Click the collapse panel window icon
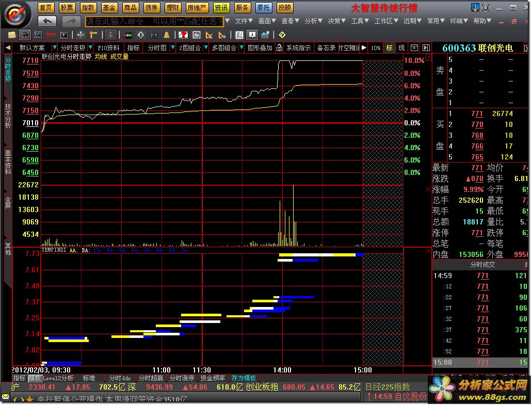This screenshot has width=532, height=405. [x=414, y=48]
